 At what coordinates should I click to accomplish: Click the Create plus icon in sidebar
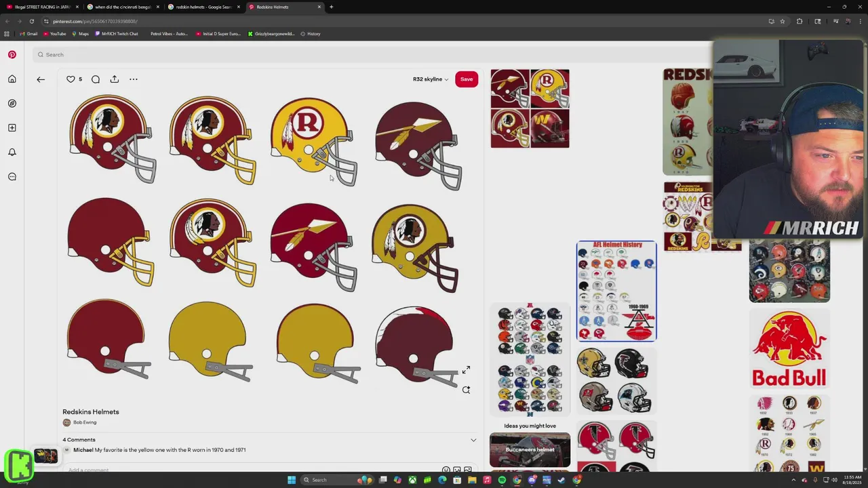12,128
